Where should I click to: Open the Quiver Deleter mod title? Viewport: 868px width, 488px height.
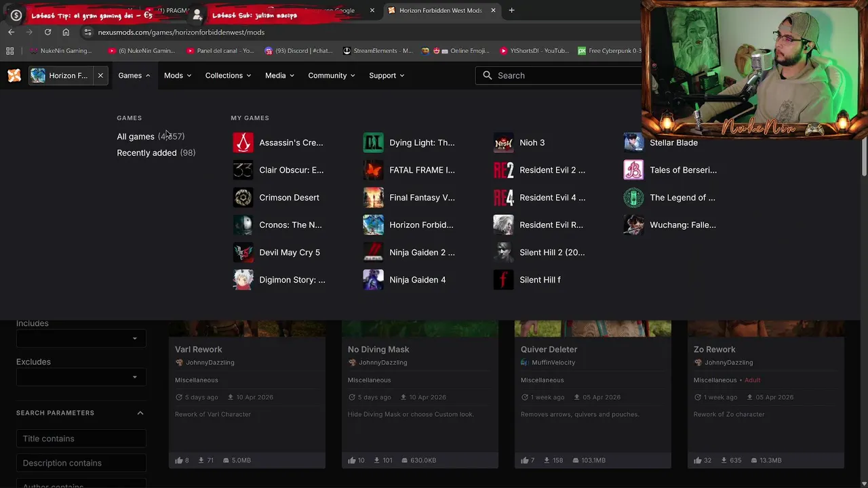click(549, 349)
